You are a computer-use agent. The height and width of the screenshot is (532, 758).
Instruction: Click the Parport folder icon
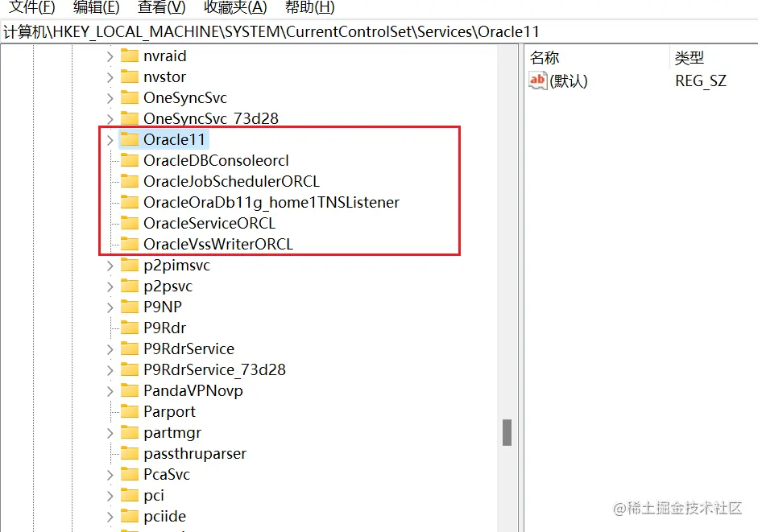(129, 411)
